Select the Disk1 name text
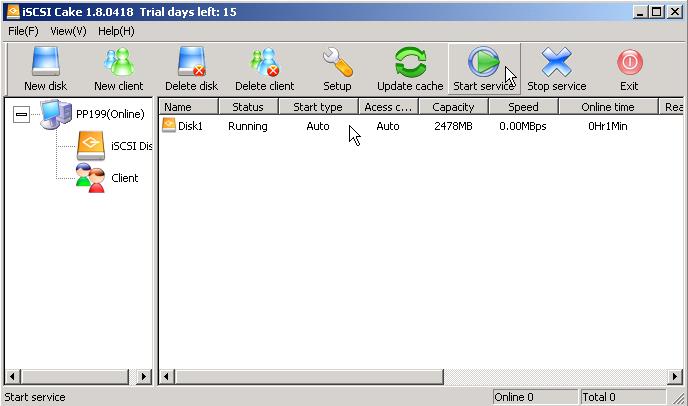The image size is (688, 406). [190, 126]
